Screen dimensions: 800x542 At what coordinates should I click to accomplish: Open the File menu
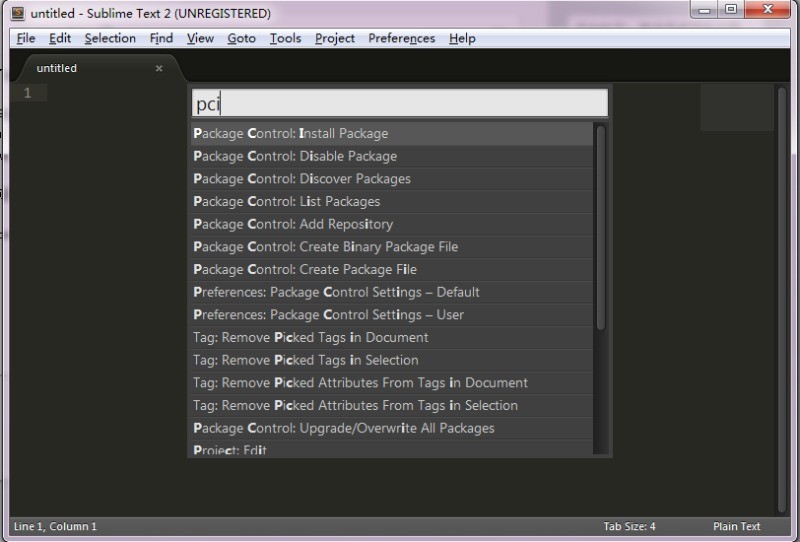tap(26, 38)
